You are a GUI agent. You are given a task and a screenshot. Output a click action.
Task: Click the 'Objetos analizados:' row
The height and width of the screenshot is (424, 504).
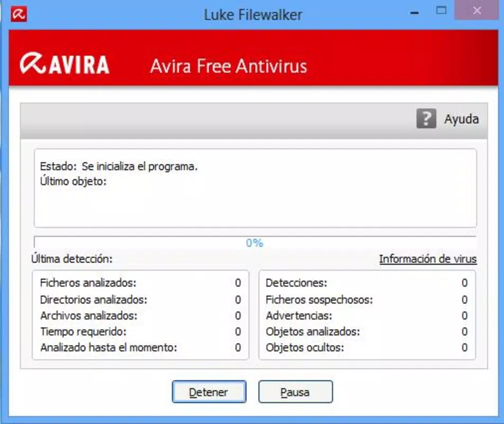pos(367,331)
